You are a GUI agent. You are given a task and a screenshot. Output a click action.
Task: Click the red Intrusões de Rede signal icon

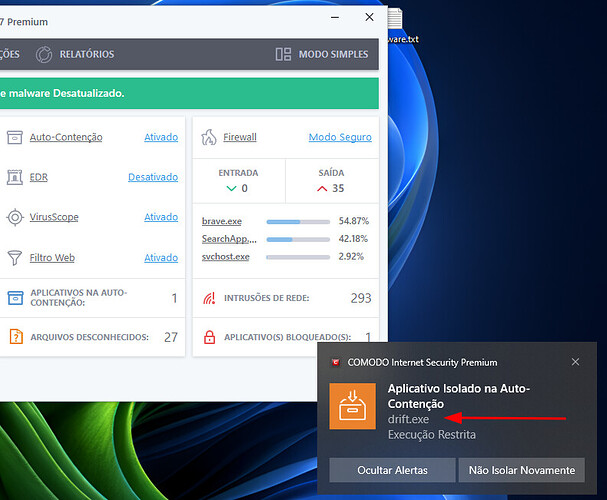point(209,298)
